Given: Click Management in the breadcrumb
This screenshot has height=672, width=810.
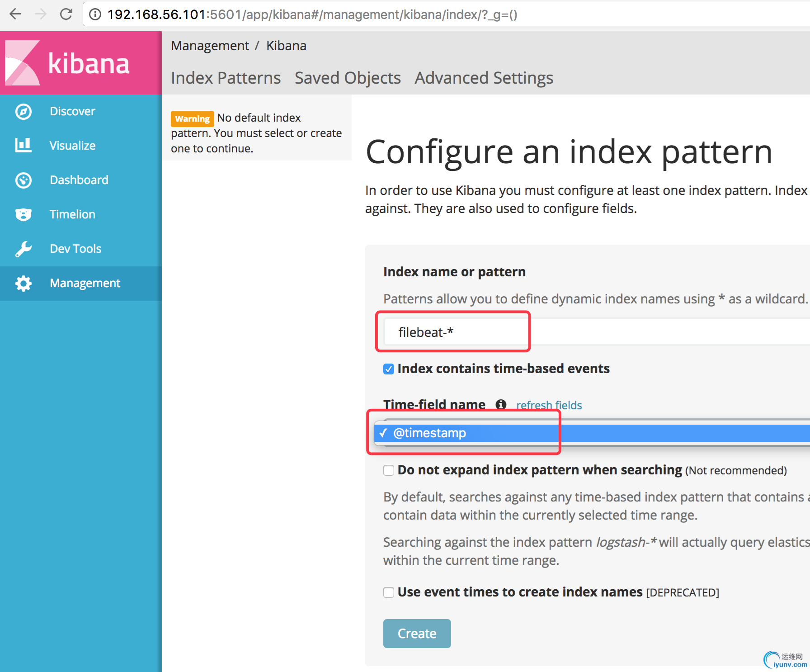Looking at the screenshot, I should click(x=210, y=46).
